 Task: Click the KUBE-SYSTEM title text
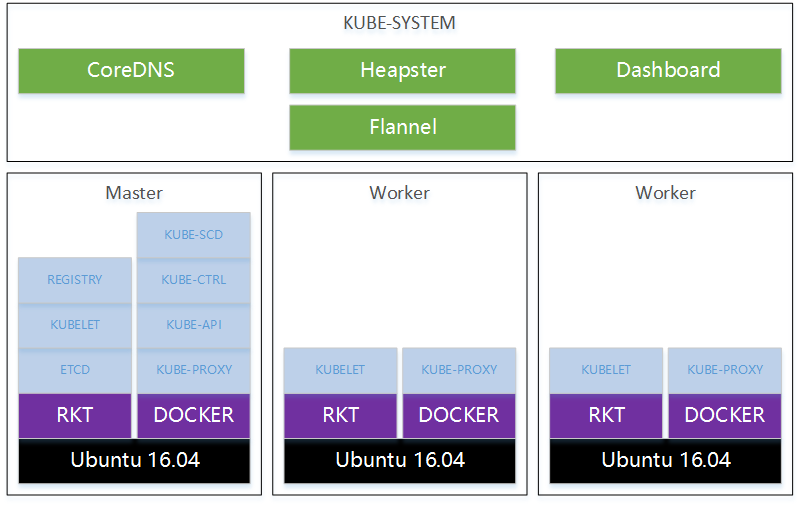[x=399, y=23]
